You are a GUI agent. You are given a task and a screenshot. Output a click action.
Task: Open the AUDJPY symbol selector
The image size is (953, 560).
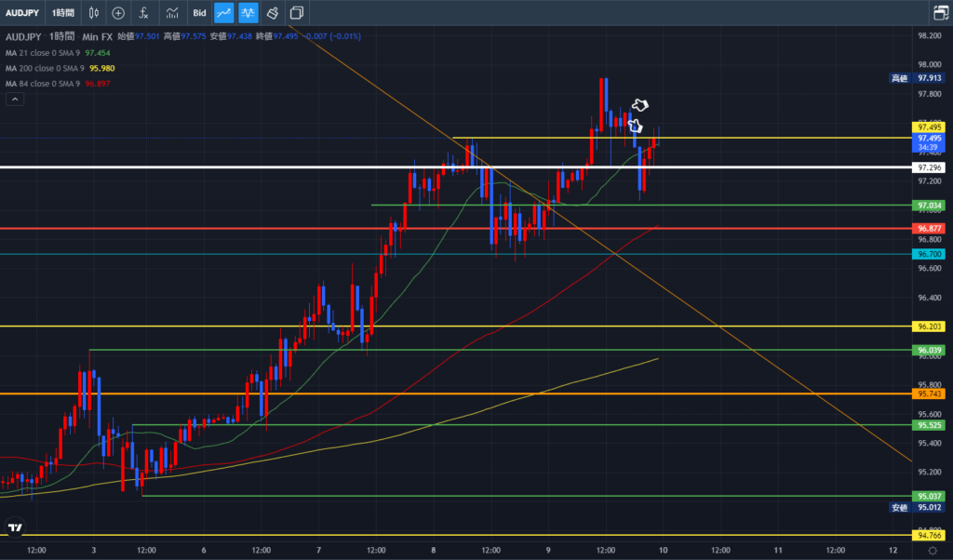pos(24,13)
